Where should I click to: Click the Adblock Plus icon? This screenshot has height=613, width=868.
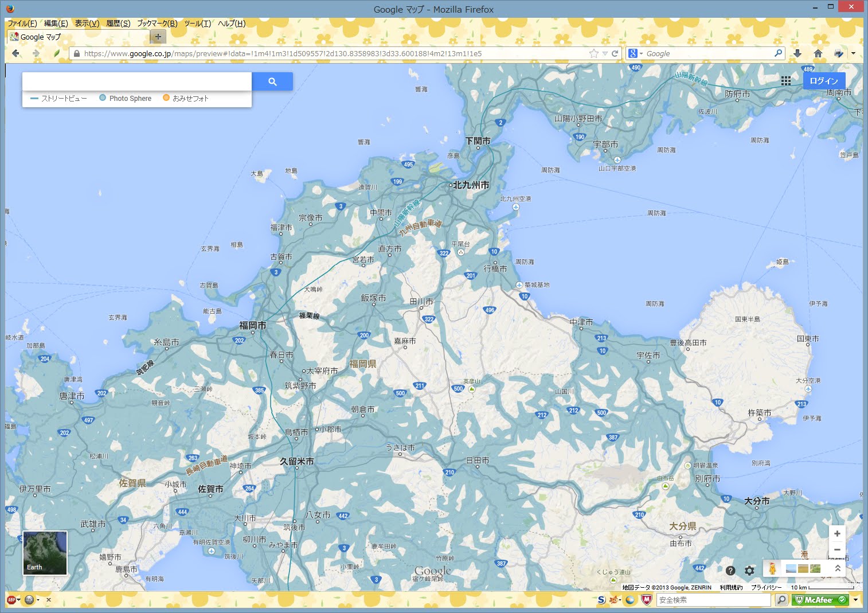pyautogui.click(x=11, y=600)
